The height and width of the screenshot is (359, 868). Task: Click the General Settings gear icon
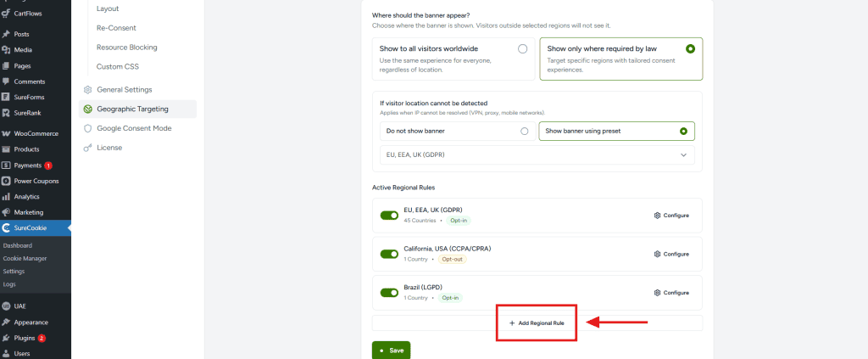click(87, 90)
